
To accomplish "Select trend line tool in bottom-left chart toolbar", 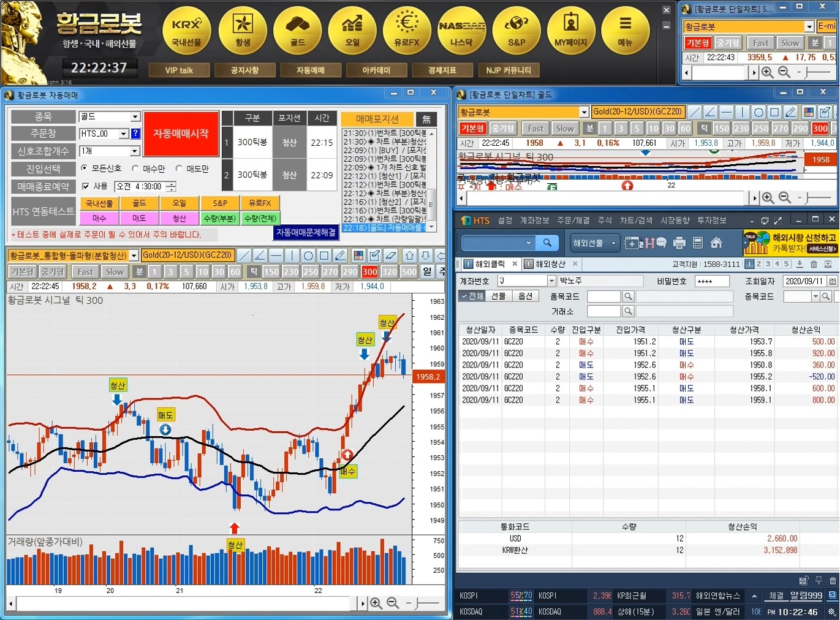I will 244,255.
